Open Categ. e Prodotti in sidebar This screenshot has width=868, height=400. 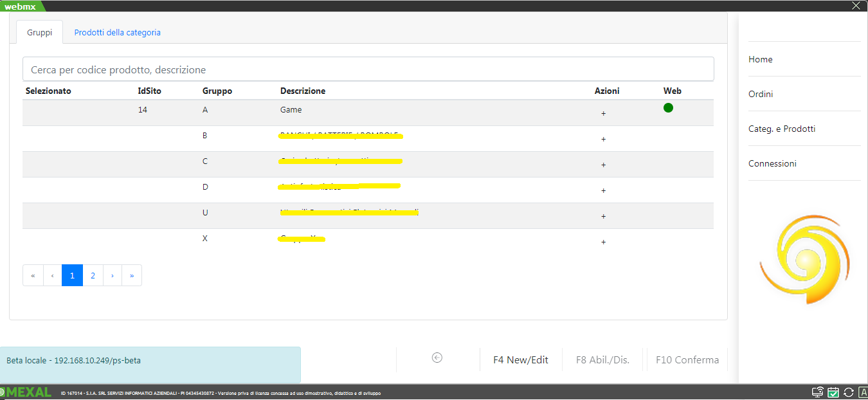point(781,129)
